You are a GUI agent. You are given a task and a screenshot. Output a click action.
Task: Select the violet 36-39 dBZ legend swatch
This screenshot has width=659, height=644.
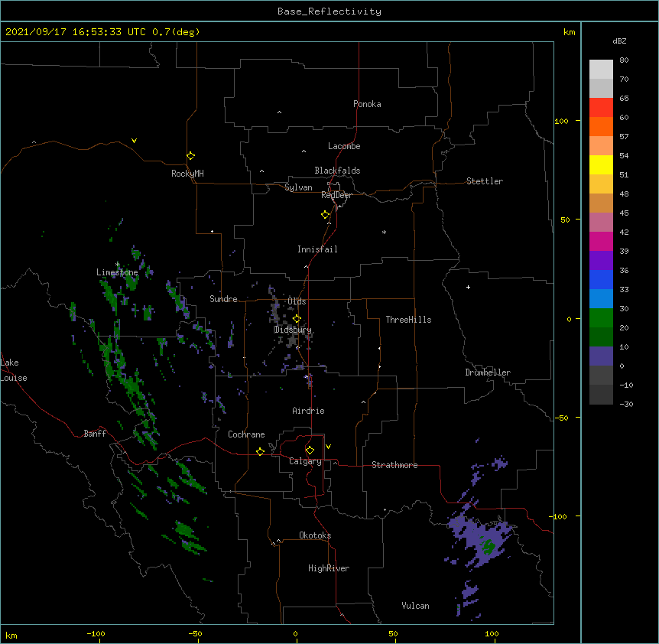601,260
